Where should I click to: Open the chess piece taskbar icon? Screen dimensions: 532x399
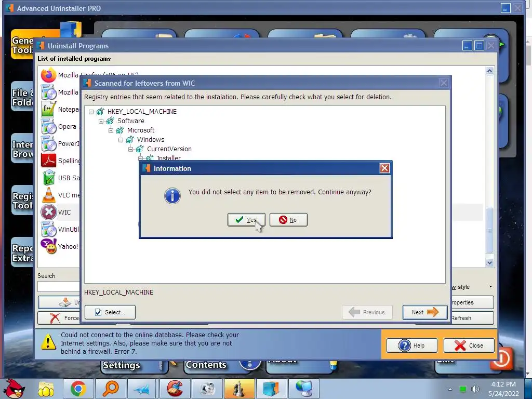240,389
